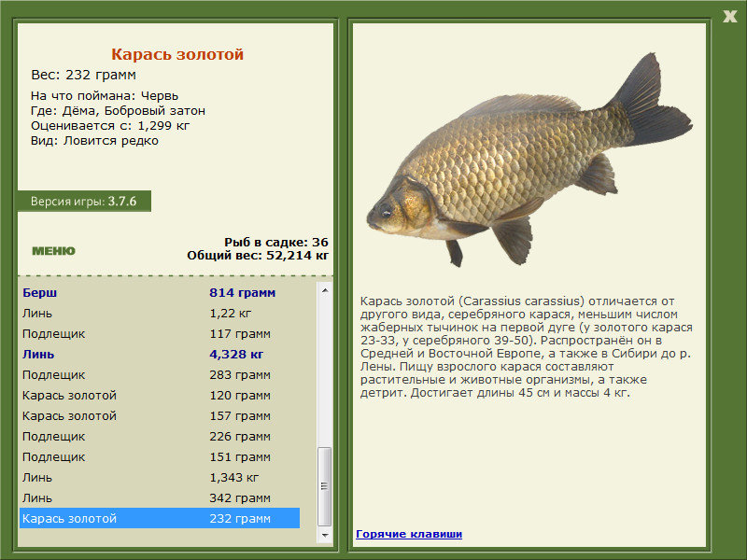The image size is (747, 560).
Task: Click the fish list scrollbar thumb
Action: coord(324,486)
